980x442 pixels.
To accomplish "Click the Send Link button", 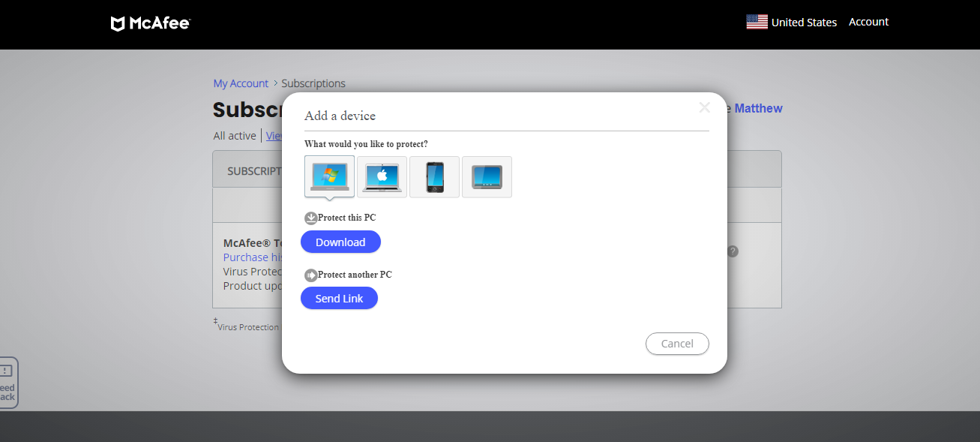I will coord(339,298).
